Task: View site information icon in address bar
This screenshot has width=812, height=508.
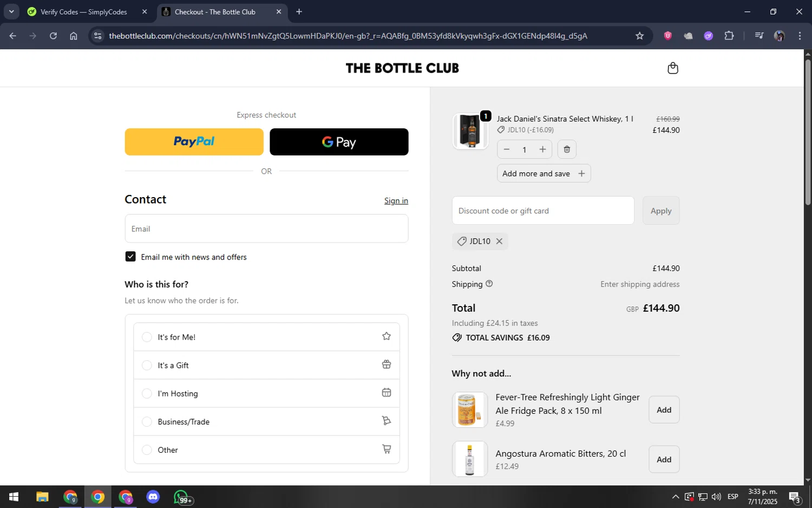Action: click(97, 36)
